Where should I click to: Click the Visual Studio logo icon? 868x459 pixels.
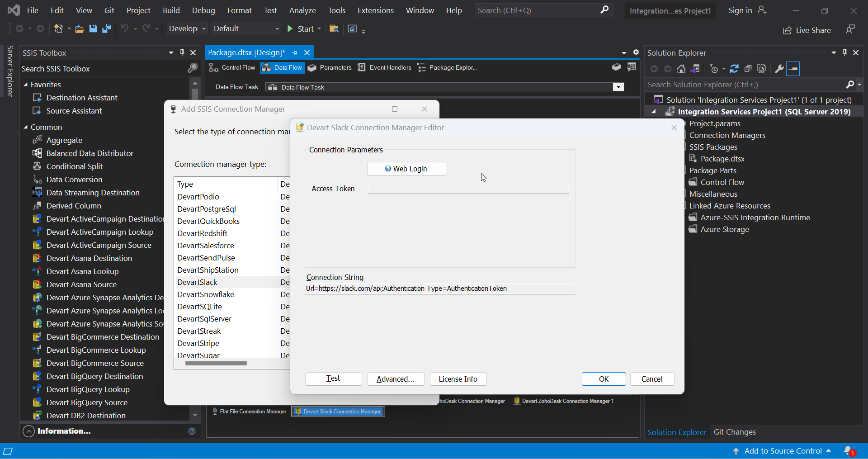click(x=14, y=10)
